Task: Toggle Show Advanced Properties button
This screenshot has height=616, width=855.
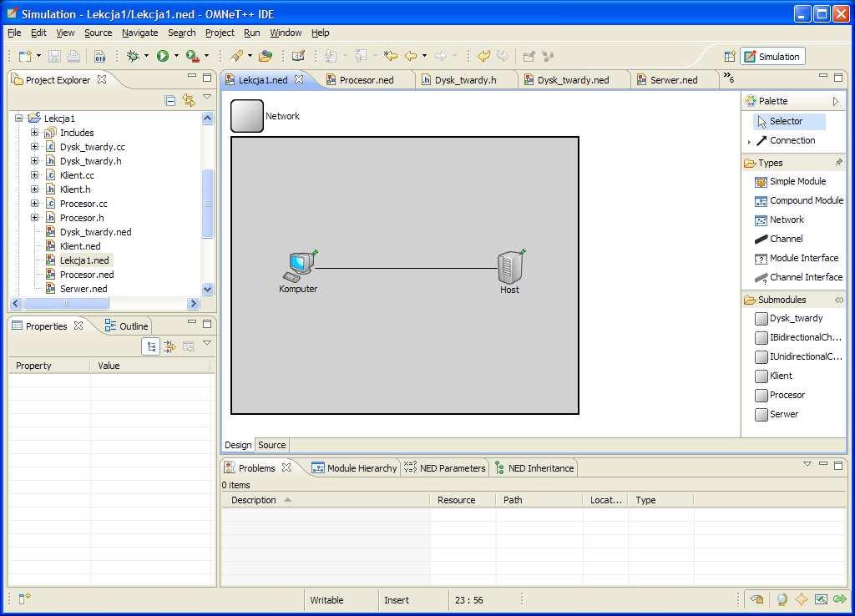Action: 169,346
